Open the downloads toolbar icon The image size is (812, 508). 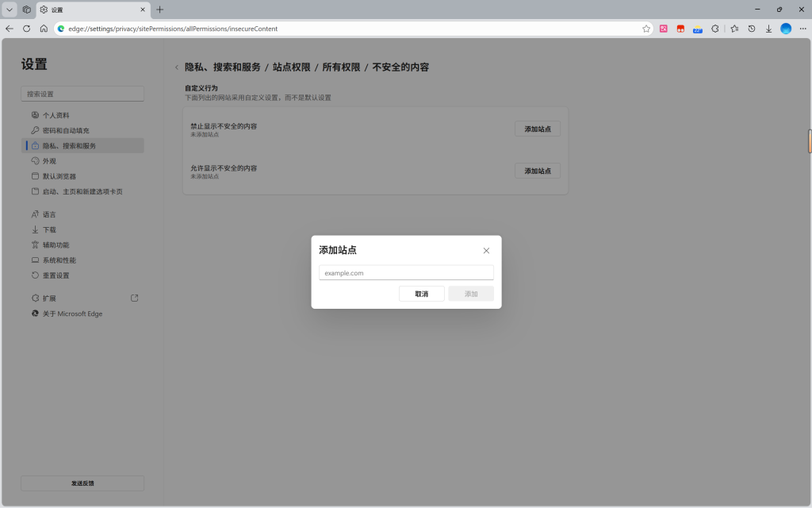click(x=768, y=29)
